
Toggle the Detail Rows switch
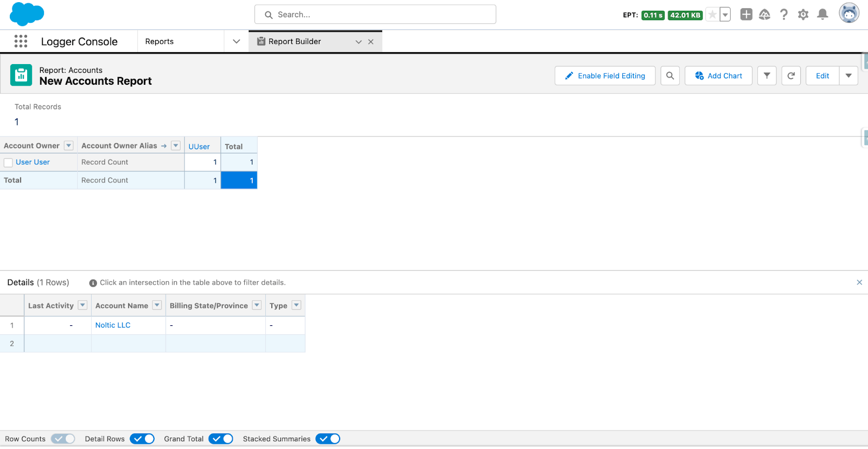142,439
